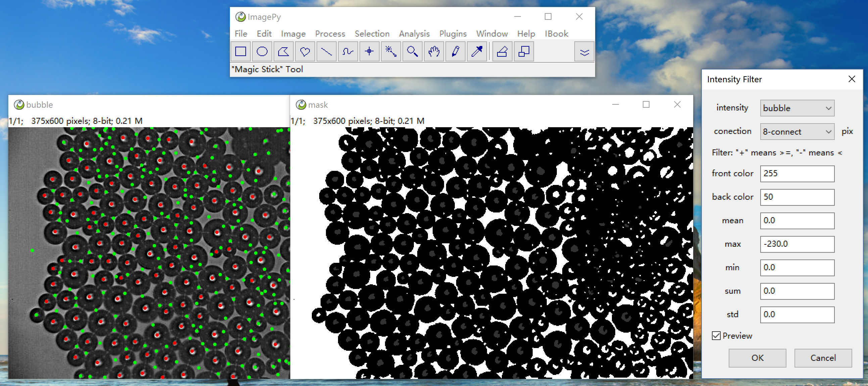Open the intensity image dropdown
Screen dimensions: 868x386
[x=797, y=108]
